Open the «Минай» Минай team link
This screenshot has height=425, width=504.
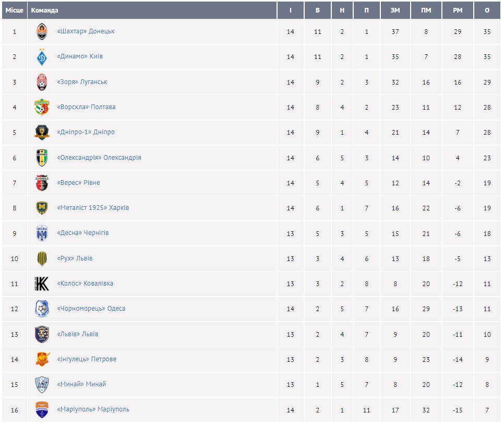81,384
